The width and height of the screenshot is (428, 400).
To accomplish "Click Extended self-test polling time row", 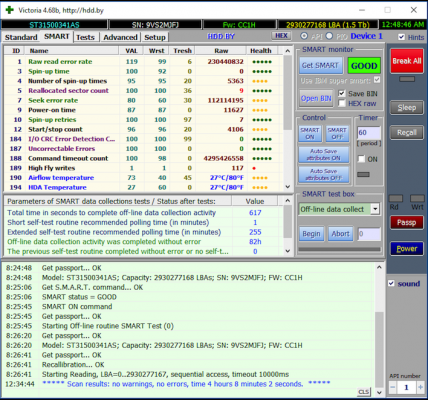I will [x=143, y=232].
